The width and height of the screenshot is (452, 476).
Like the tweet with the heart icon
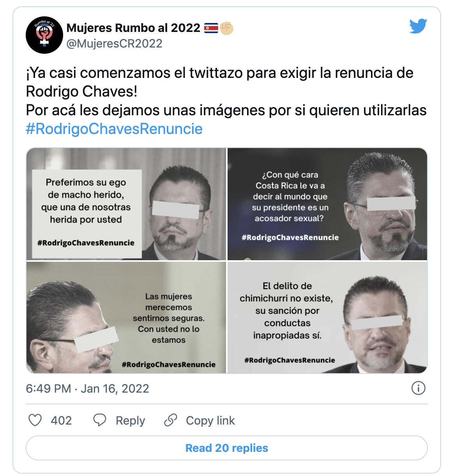coord(35,420)
